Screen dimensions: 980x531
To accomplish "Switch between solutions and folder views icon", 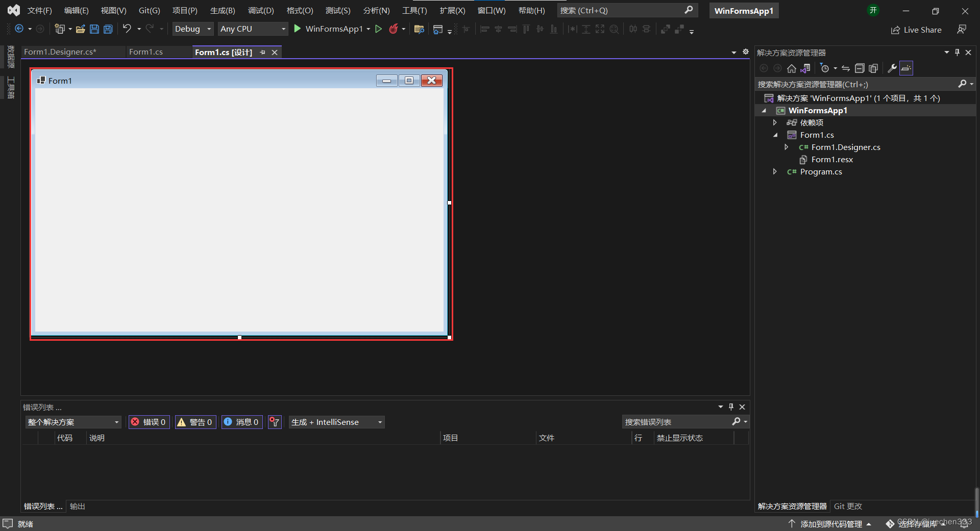I will click(x=805, y=68).
